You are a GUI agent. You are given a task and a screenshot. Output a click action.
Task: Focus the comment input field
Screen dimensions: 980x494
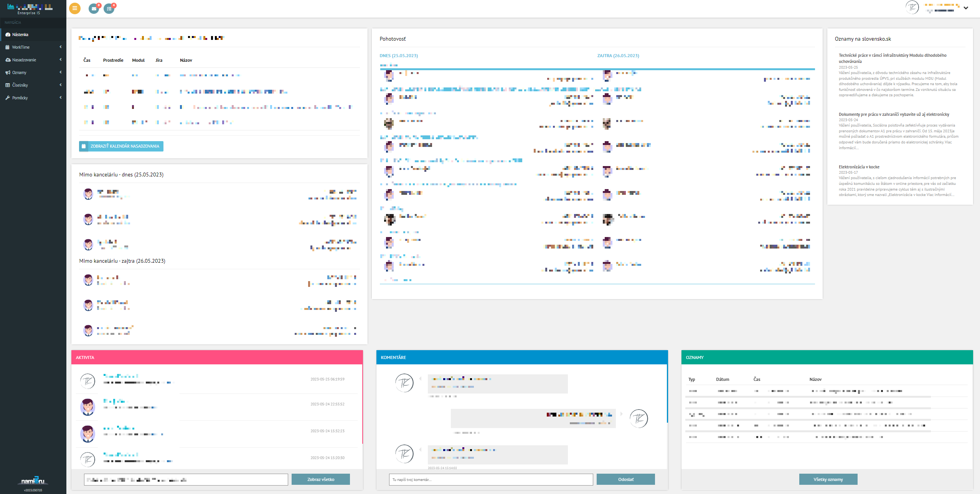coord(490,479)
